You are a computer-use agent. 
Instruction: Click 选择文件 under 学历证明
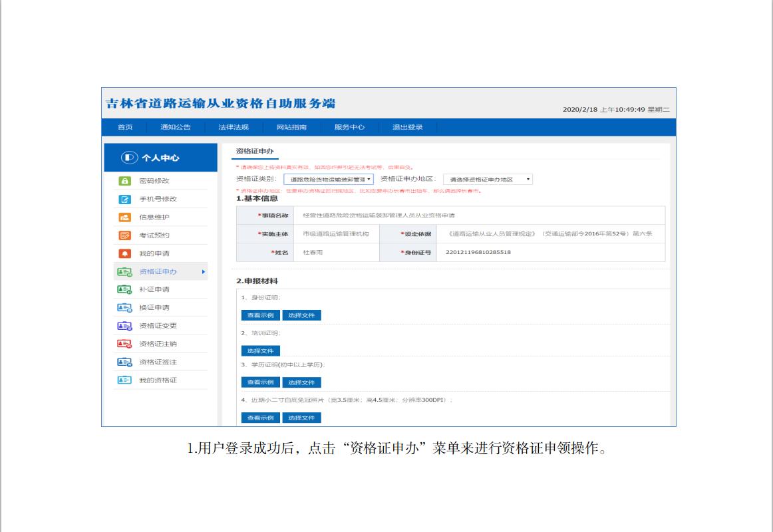[x=301, y=382]
